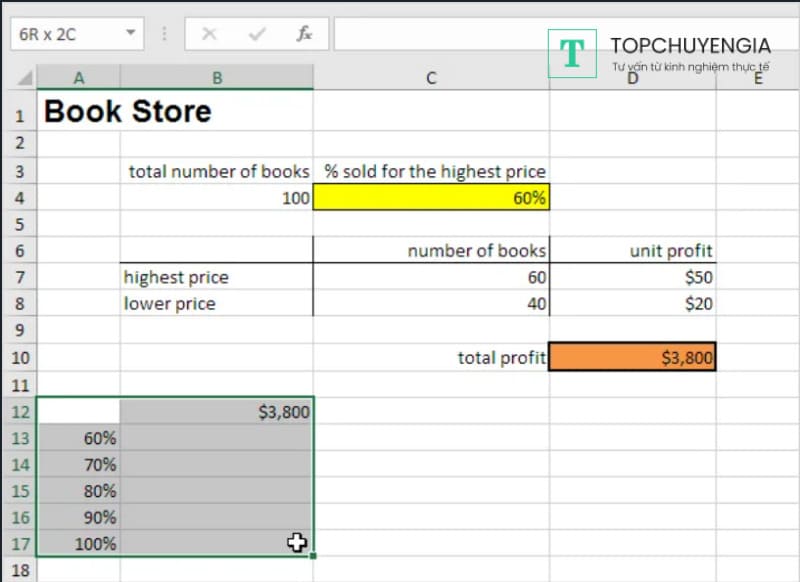
Task: Select row 10 header
Action: coord(18,358)
